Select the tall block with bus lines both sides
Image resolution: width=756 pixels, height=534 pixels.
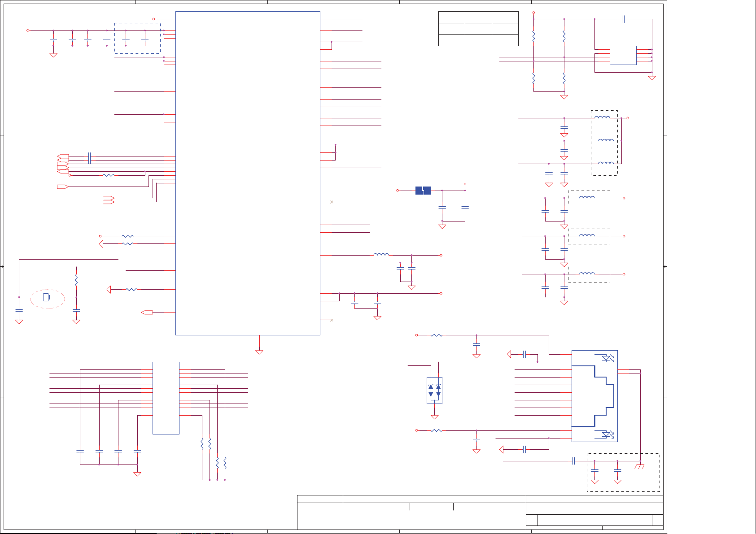[166, 398]
